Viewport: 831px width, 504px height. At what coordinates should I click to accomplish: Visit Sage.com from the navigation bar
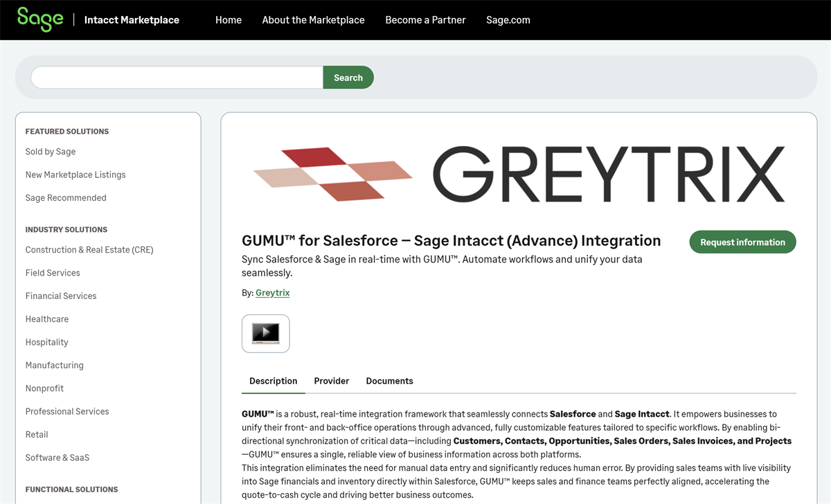tap(508, 20)
